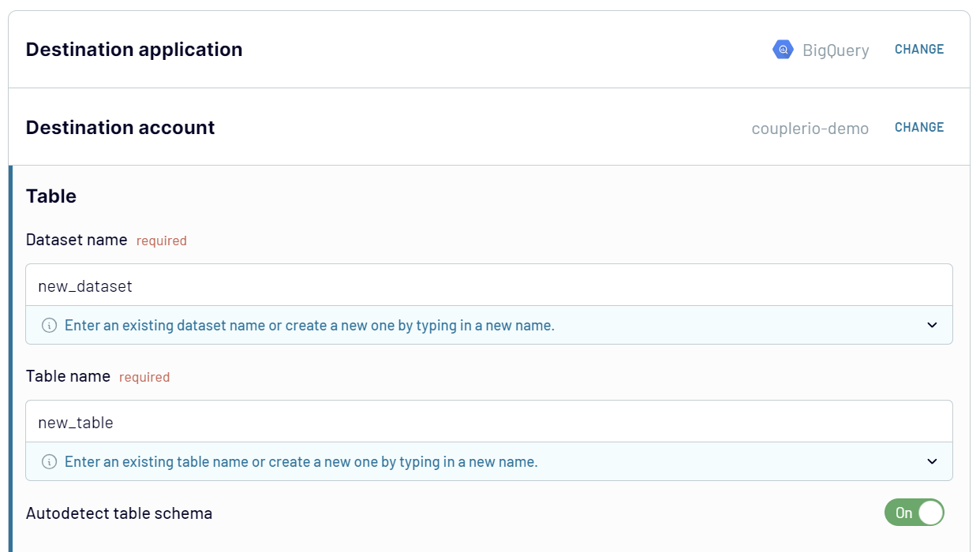
Task: Click the couplerio-demo account name
Action: tap(810, 129)
